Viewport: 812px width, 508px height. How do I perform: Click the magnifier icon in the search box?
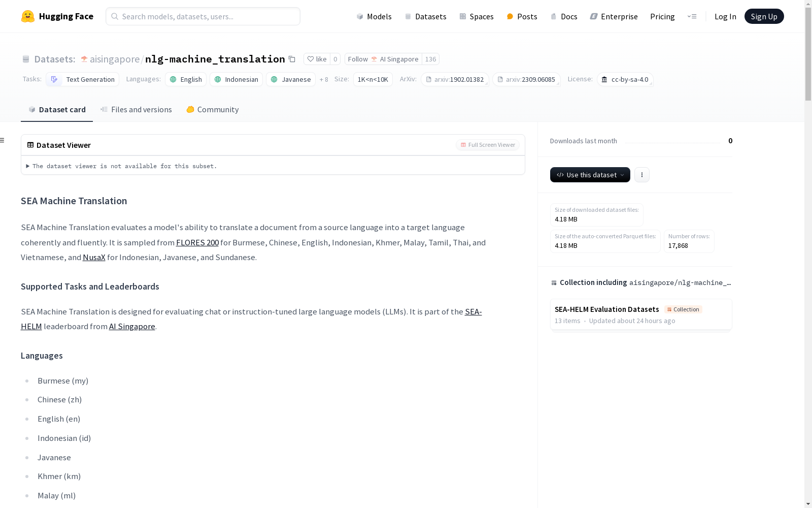point(115,16)
